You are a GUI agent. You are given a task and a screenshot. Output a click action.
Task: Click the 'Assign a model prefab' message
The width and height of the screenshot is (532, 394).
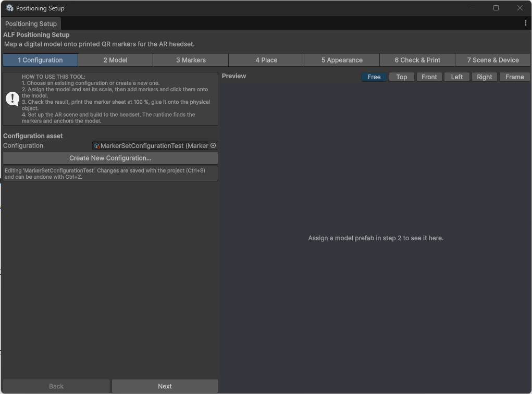(x=376, y=238)
